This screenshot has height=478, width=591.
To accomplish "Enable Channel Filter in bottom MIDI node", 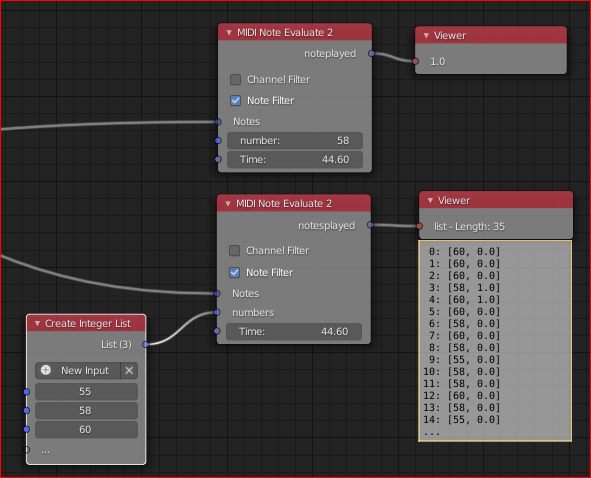I will tap(234, 251).
